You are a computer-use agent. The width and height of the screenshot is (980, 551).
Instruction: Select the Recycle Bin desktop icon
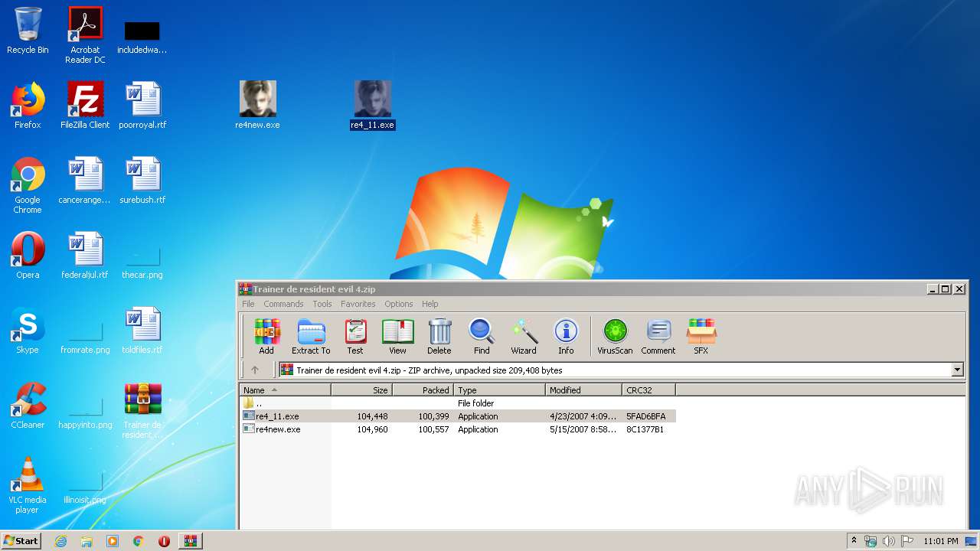28,31
